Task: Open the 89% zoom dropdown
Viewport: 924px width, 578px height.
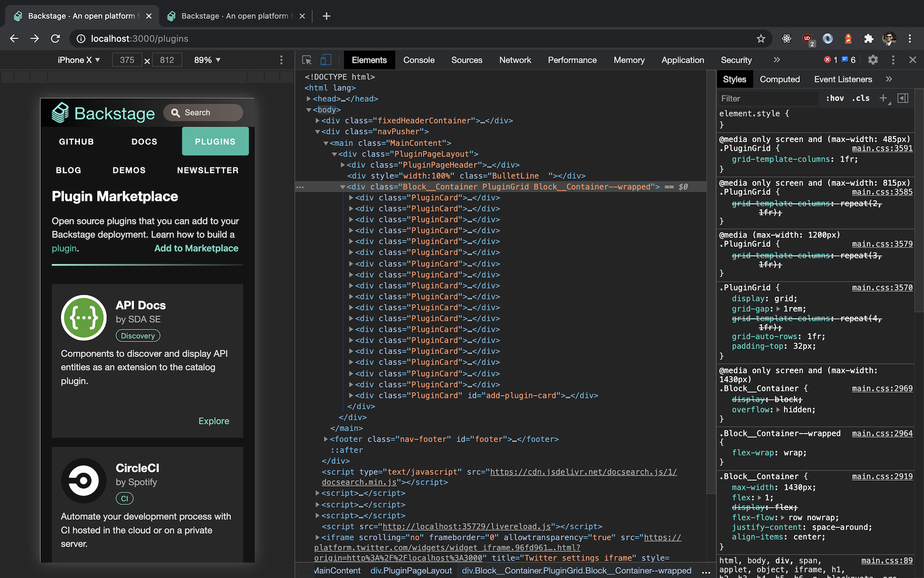Action: [x=207, y=60]
